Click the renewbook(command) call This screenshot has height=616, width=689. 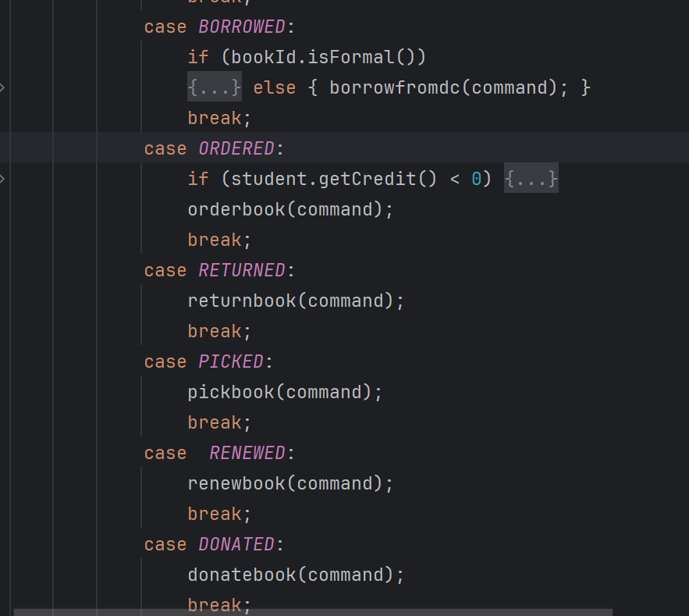[285, 483]
